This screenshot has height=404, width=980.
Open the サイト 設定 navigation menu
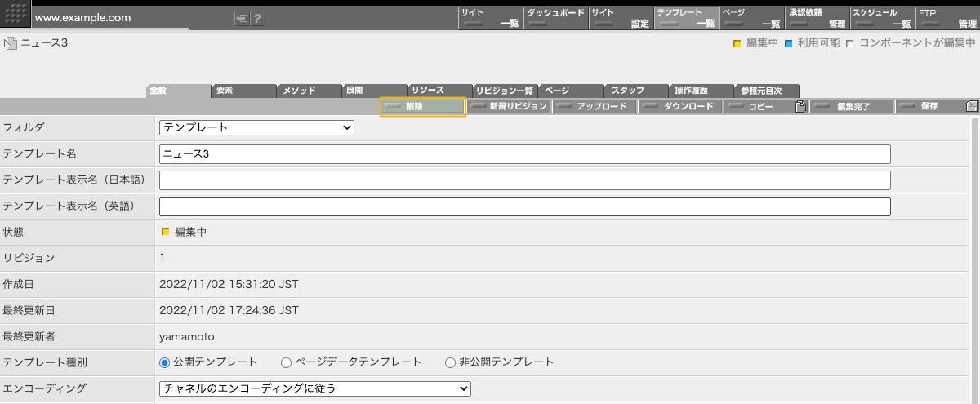click(620, 18)
